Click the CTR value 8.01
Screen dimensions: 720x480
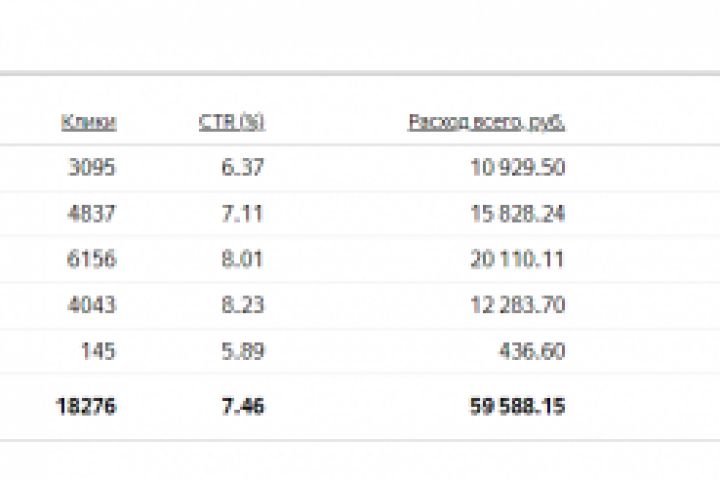[242, 260]
